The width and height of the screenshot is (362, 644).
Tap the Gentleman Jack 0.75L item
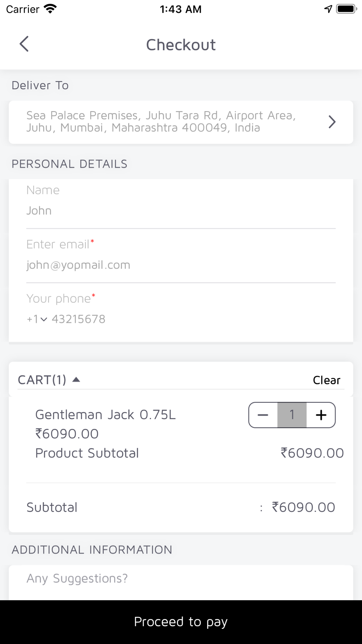105,414
